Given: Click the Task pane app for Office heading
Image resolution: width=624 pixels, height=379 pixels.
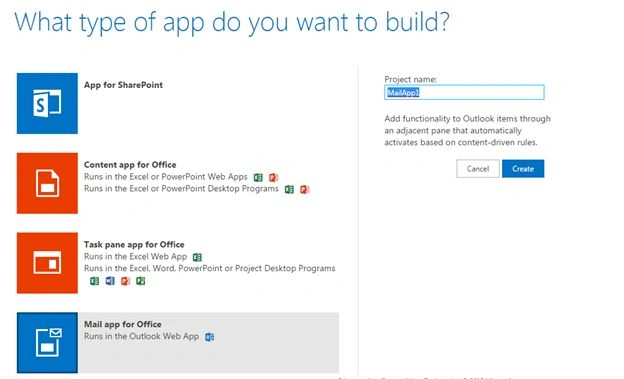Looking at the screenshot, I should point(134,244).
